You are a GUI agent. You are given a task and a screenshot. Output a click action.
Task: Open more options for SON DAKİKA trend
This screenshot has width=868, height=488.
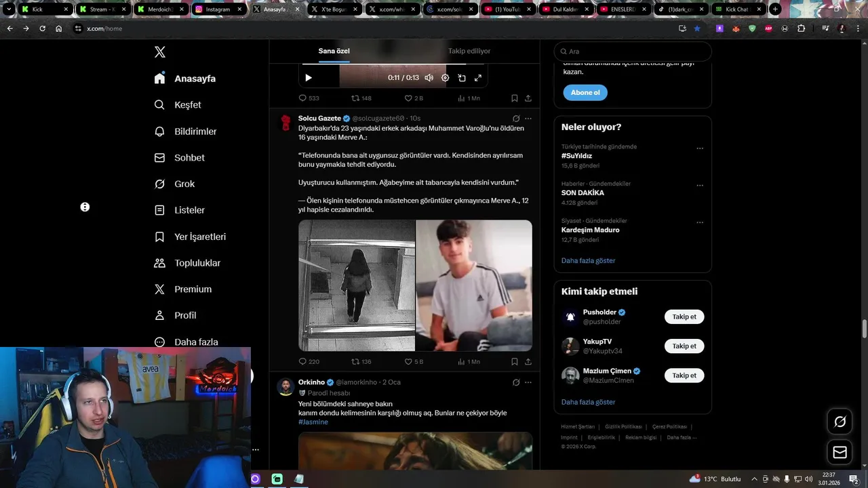(700, 186)
